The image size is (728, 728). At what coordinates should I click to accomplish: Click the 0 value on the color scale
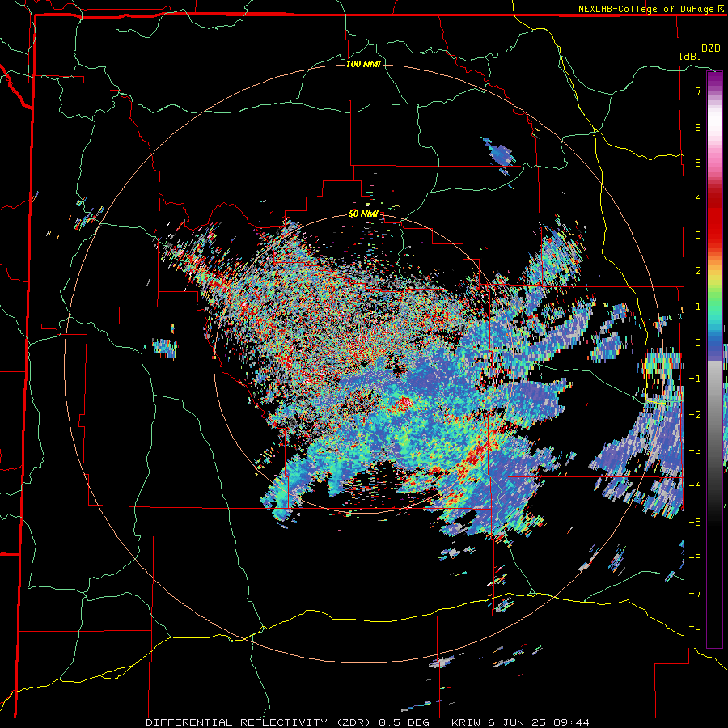click(x=698, y=343)
